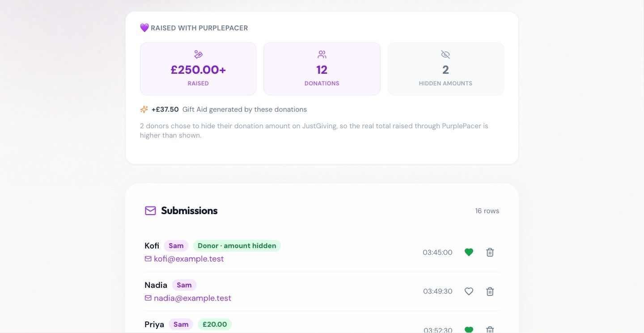
Task: Click the envelope icon before kofi@example.test
Action: pos(148,259)
